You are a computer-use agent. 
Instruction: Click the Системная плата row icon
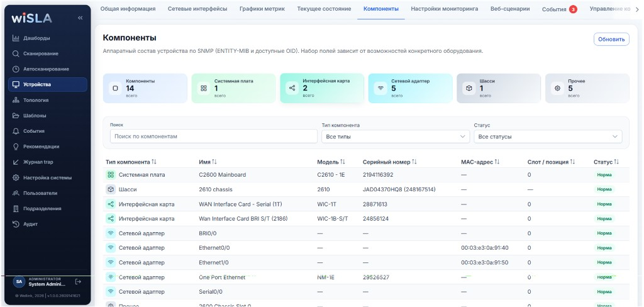111,175
